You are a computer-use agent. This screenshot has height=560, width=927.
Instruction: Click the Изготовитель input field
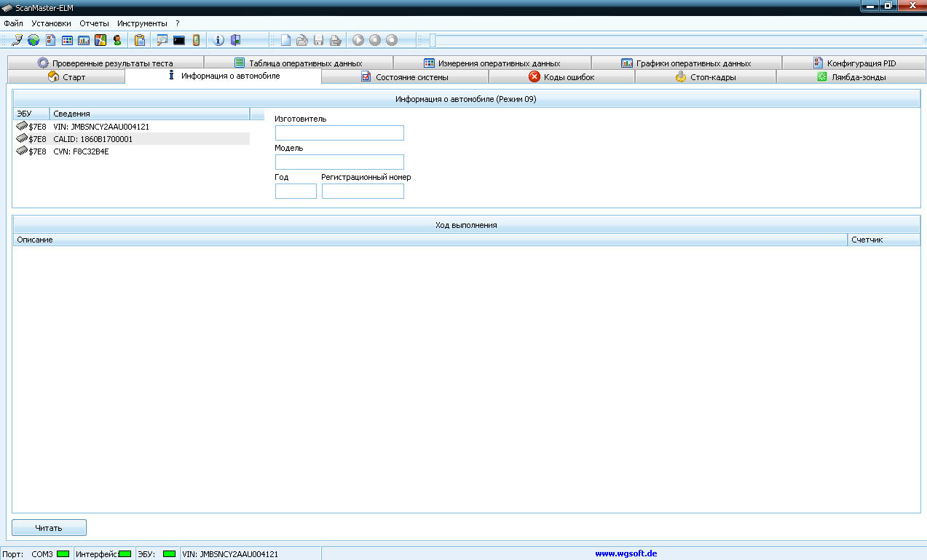(x=339, y=133)
